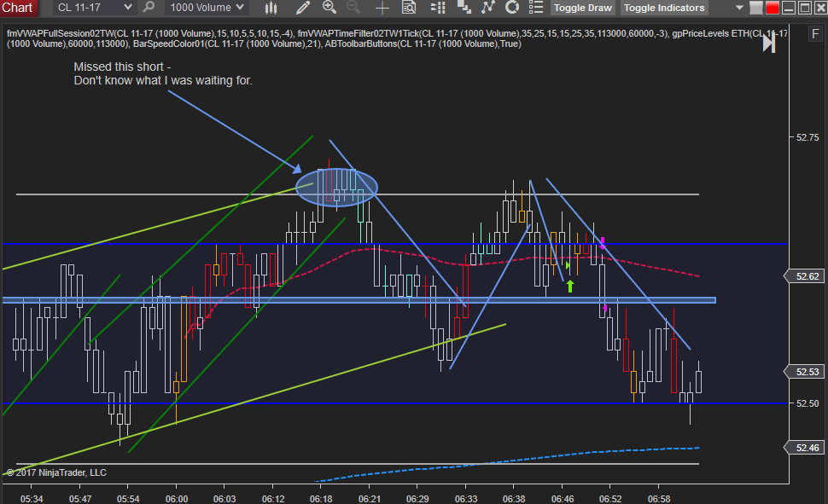
Task: Select the drawing tools pencil icon
Action: pos(302,8)
